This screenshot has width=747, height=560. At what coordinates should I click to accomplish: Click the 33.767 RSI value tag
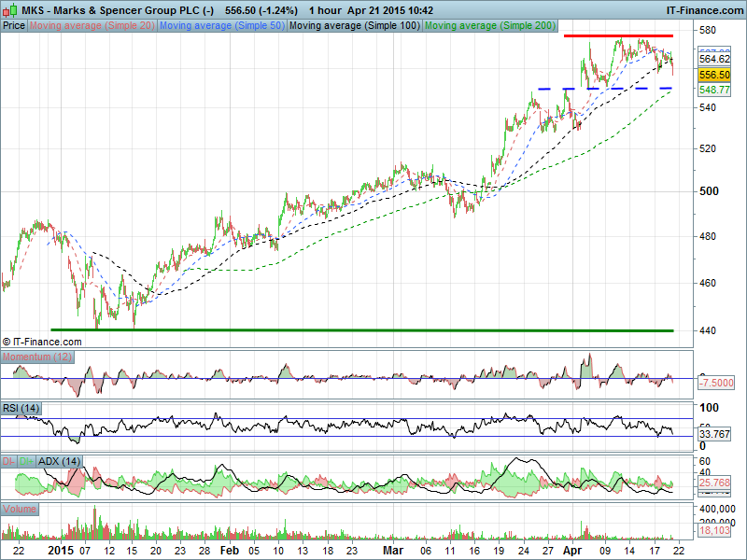point(715,433)
